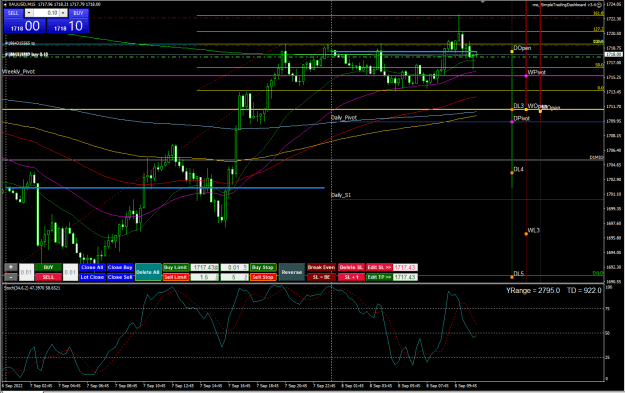Click the green BUY button on the bottom panel
Viewport: 625px width, 393px height.
click(48, 267)
